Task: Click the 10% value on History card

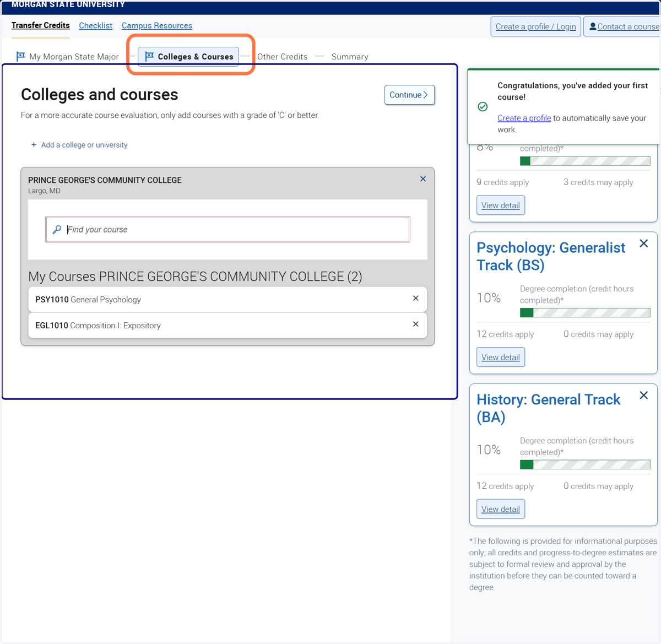Action: pyautogui.click(x=489, y=450)
